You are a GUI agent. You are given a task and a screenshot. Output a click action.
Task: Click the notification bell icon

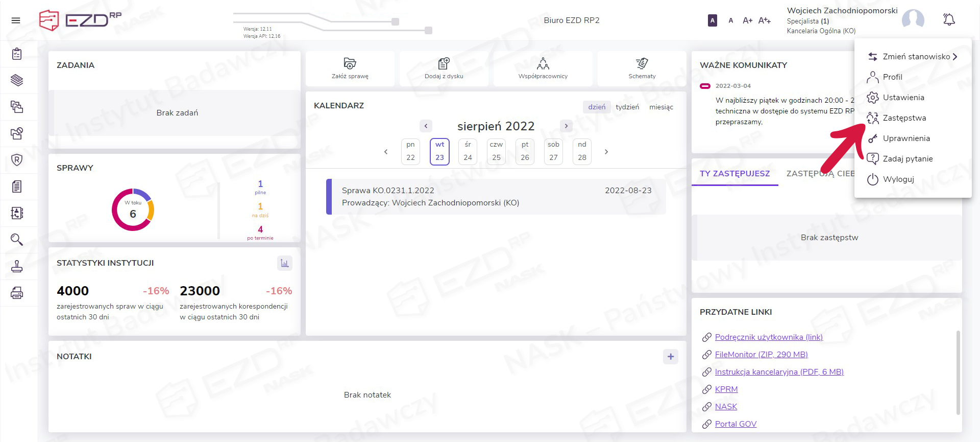pyautogui.click(x=948, y=20)
